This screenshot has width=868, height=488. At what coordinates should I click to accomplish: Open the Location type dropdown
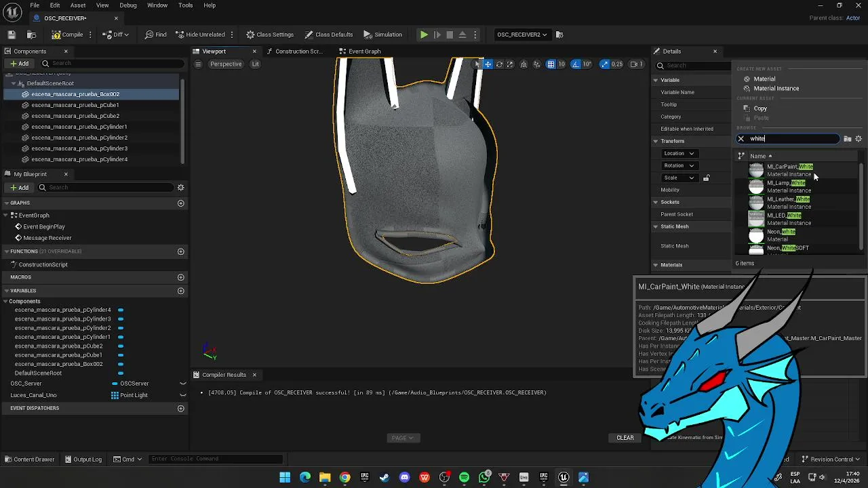679,153
